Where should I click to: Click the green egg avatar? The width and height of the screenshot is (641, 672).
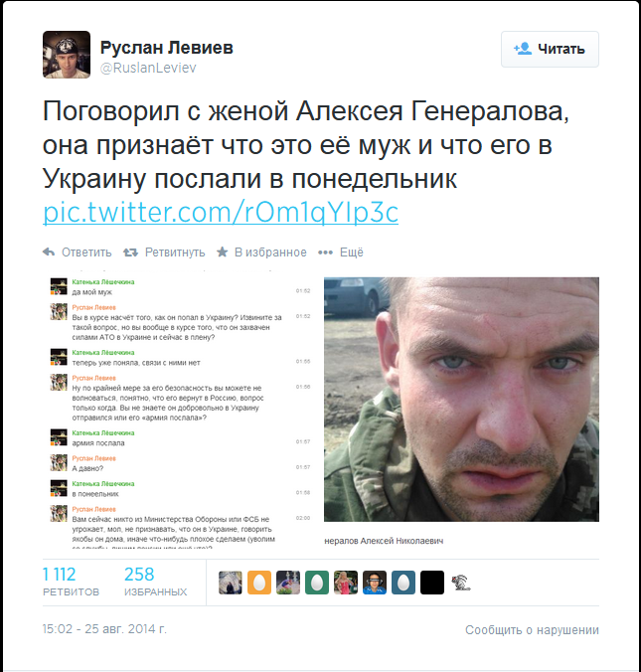pos(317,583)
